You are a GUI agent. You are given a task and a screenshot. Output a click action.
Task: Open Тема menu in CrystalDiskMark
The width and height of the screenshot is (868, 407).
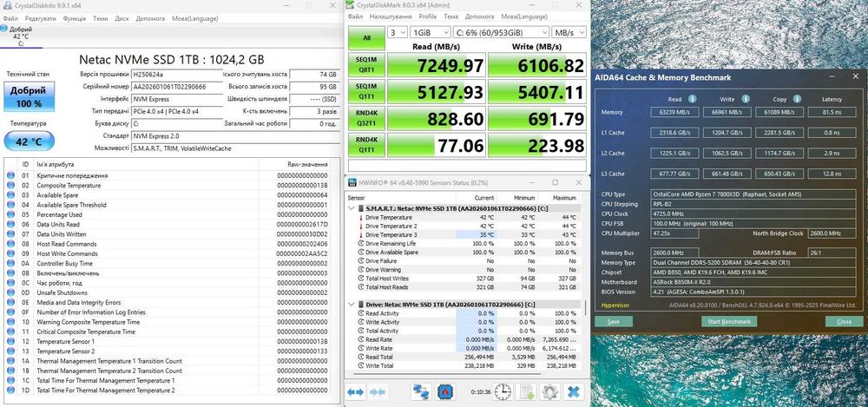[x=450, y=16]
